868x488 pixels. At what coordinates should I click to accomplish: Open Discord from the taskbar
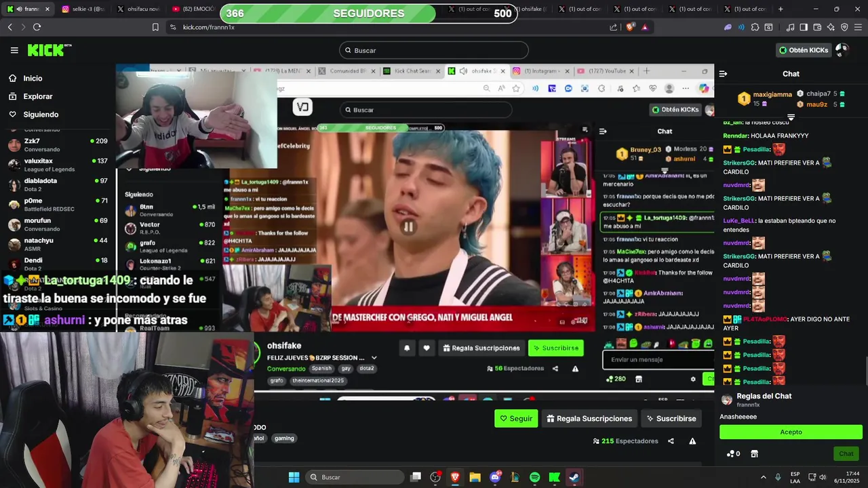[x=495, y=477]
